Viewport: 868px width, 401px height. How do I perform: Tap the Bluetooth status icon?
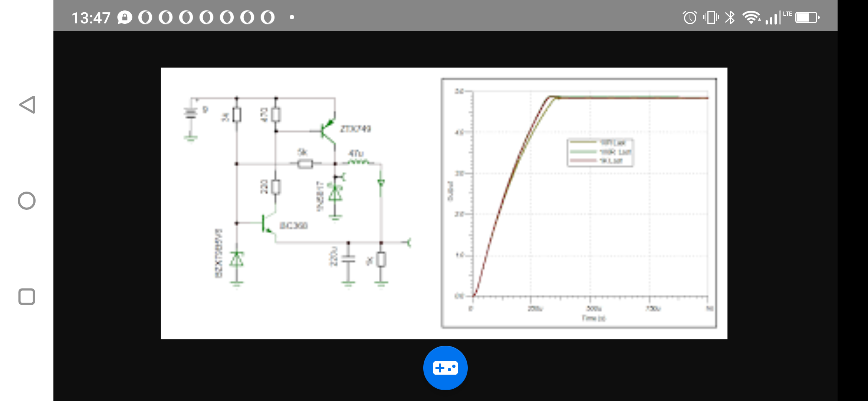pos(730,17)
